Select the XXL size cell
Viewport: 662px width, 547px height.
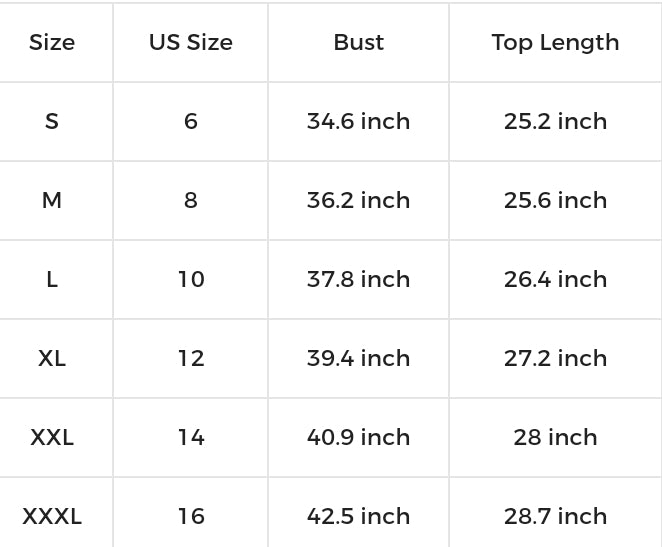click(52, 437)
